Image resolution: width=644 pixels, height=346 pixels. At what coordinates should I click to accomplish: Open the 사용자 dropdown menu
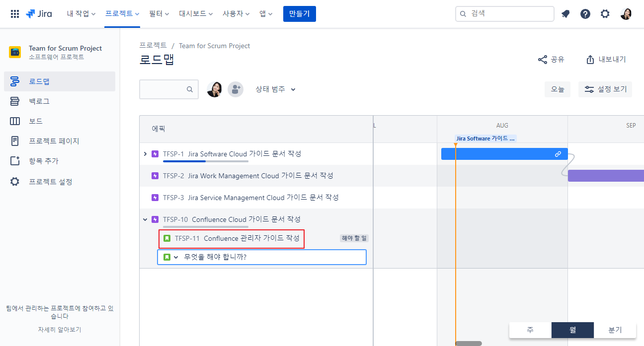(236, 14)
